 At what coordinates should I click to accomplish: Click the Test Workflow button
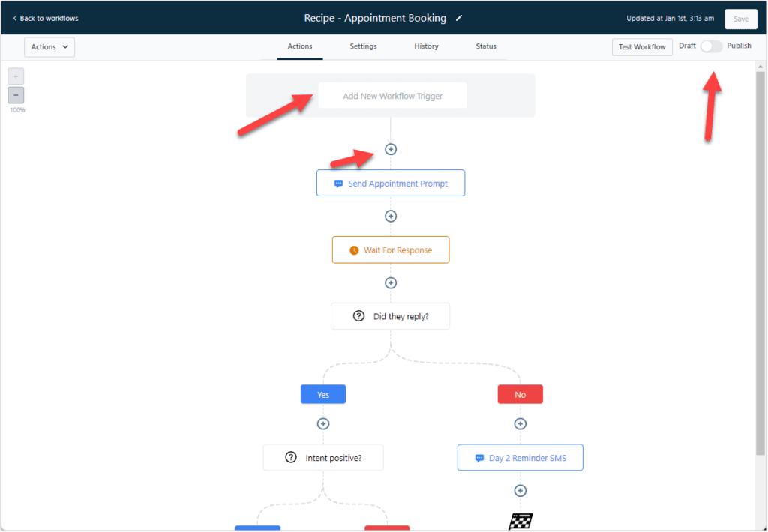[x=642, y=47]
